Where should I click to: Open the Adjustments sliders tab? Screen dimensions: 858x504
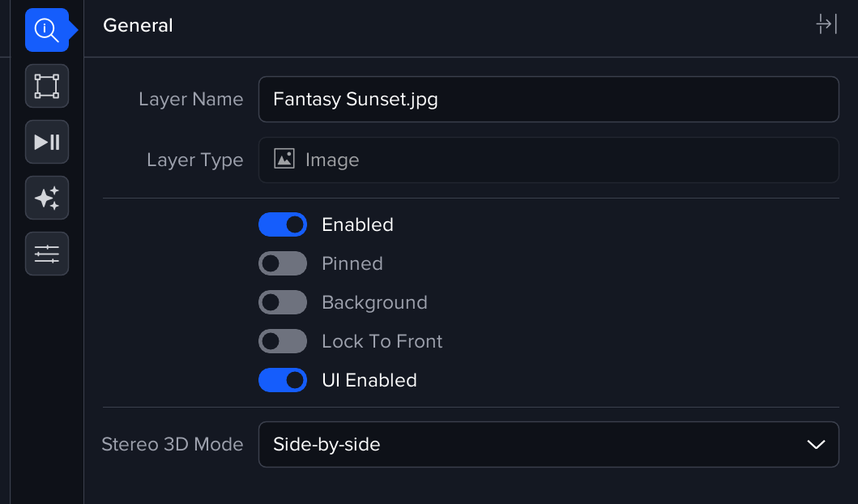click(46, 254)
